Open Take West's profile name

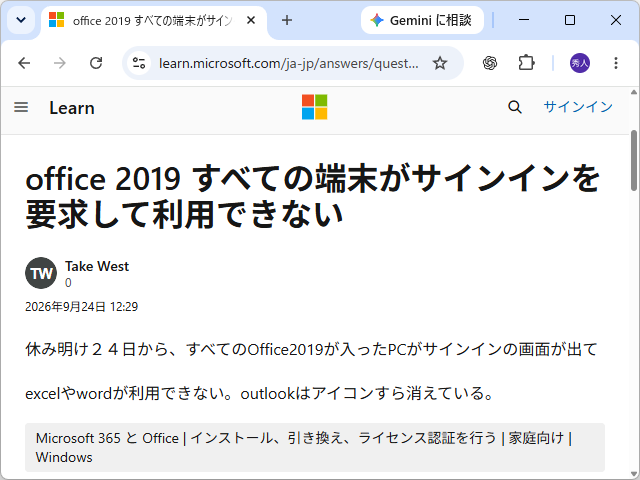(97, 266)
